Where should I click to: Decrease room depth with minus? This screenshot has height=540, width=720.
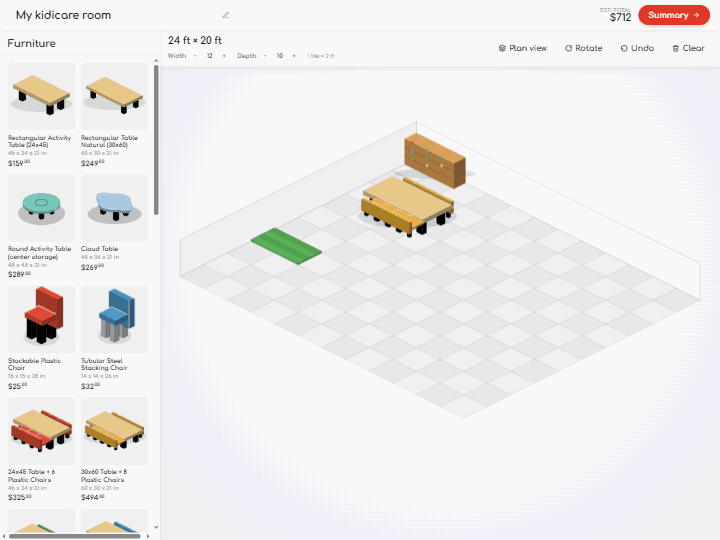pos(265,56)
